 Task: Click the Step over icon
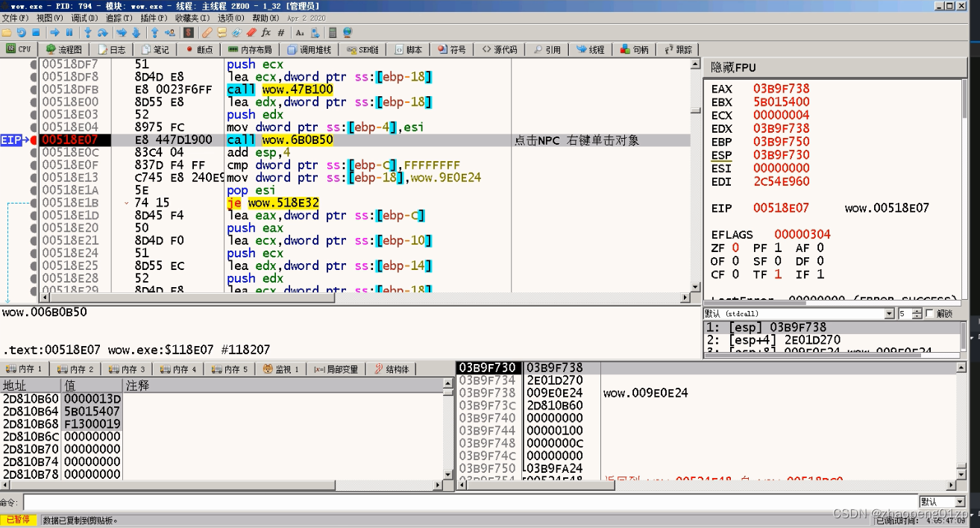click(103, 33)
